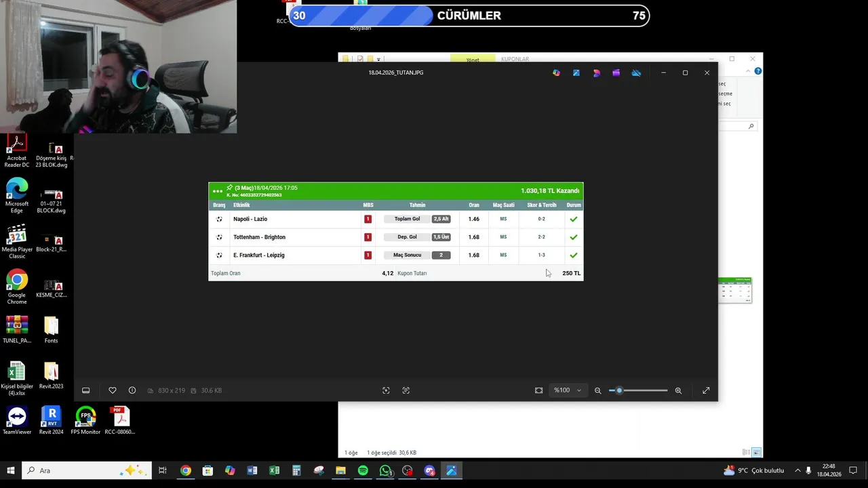Image resolution: width=868 pixels, height=488 pixels.
Task: Open the %100 zoom level dropdown
Action: click(568, 390)
